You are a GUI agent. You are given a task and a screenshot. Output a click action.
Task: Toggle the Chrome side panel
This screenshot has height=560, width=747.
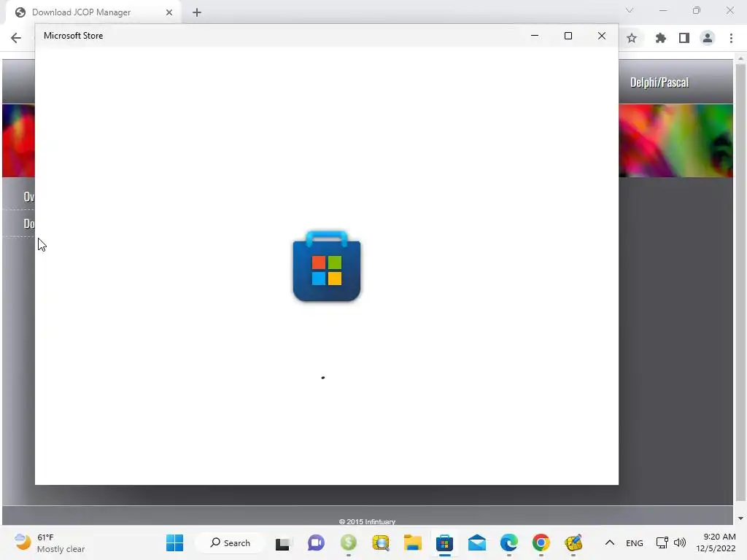click(x=684, y=38)
